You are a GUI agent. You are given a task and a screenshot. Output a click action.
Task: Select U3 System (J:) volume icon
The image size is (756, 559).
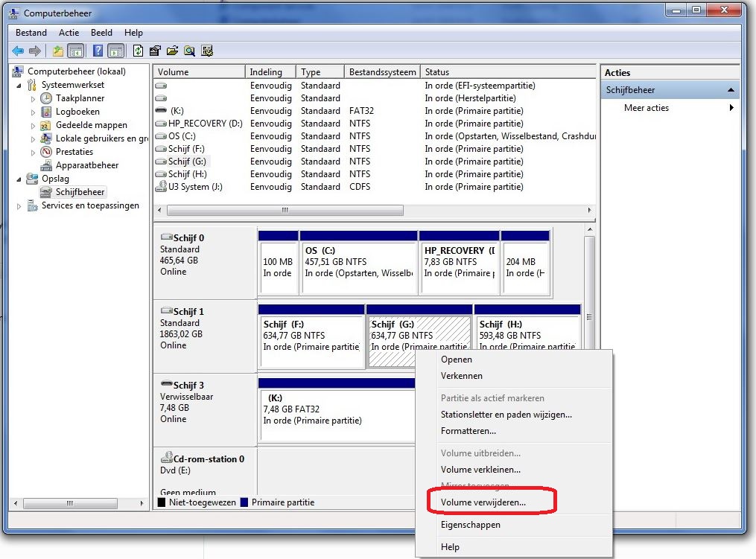[x=161, y=187]
